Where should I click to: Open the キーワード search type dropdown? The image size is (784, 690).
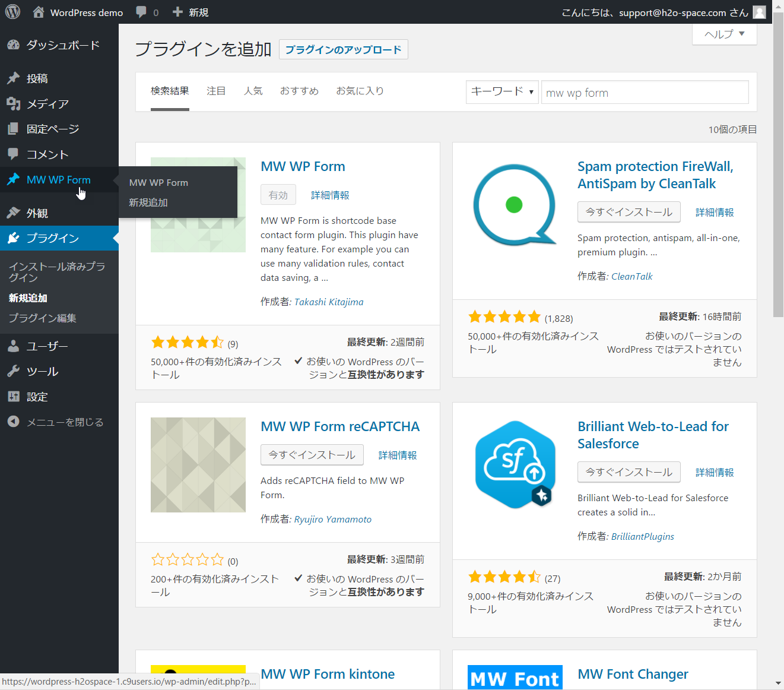(x=501, y=92)
